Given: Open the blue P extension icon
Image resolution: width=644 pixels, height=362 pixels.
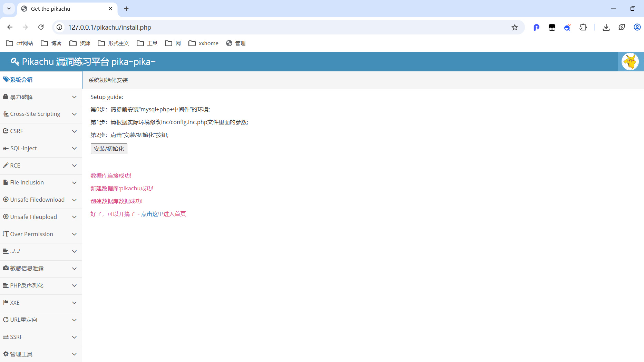Looking at the screenshot, I should pyautogui.click(x=536, y=27).
